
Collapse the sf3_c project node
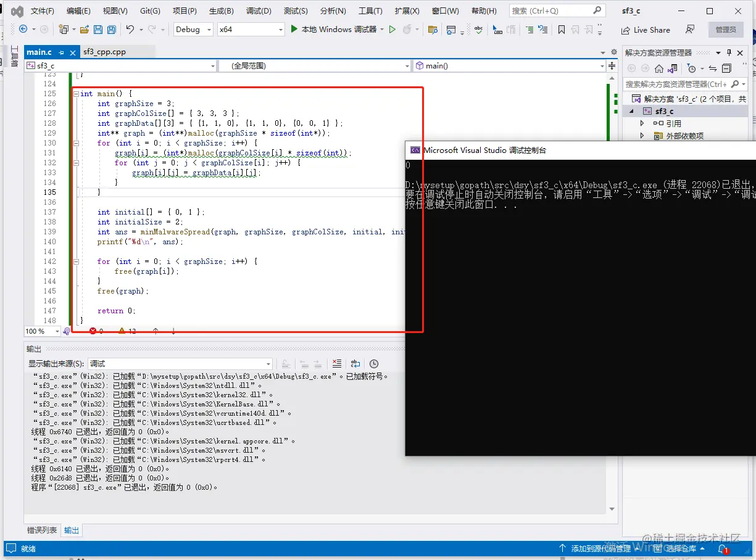(631, 112)
